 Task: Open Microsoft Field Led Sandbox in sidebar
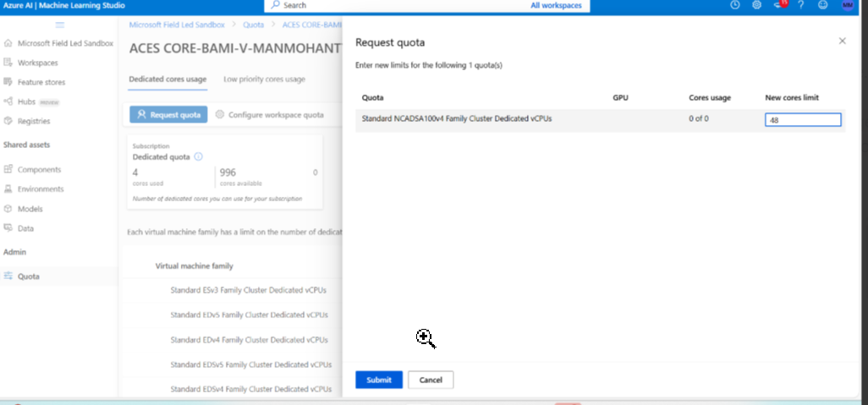pyautogui.click(x=58, y=43)
